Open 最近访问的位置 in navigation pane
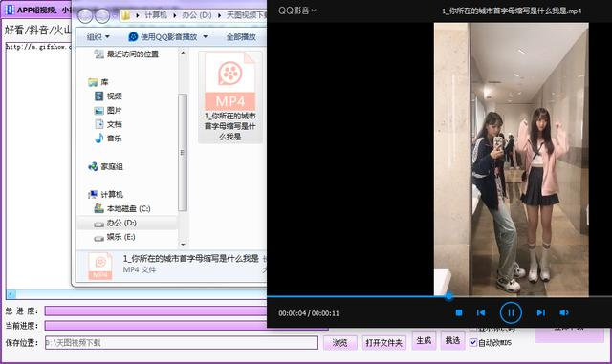Screen dimensions: 612x364 click(x=127, y=54)
